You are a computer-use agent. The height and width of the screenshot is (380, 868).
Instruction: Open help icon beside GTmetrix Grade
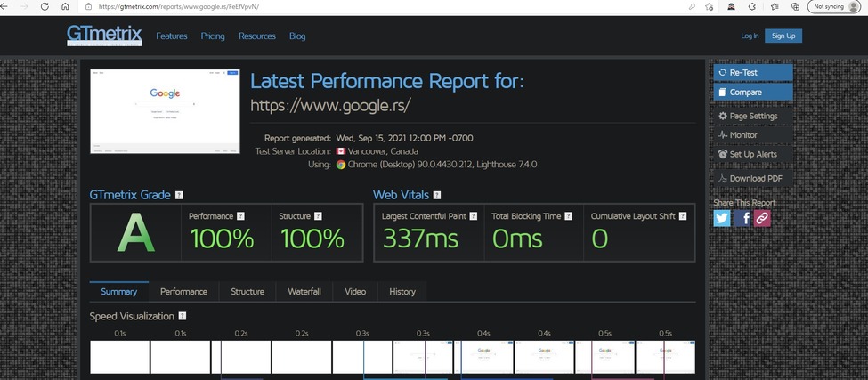click(x=179, y=195)
